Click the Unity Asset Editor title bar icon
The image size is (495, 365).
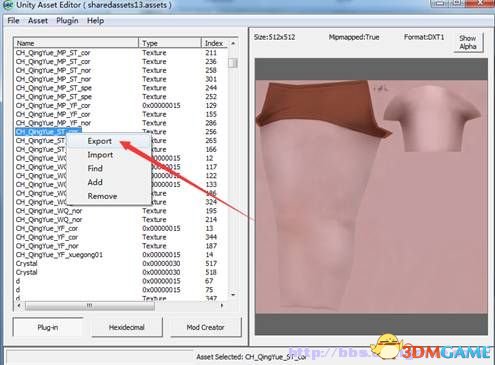(x=7, y=5)
